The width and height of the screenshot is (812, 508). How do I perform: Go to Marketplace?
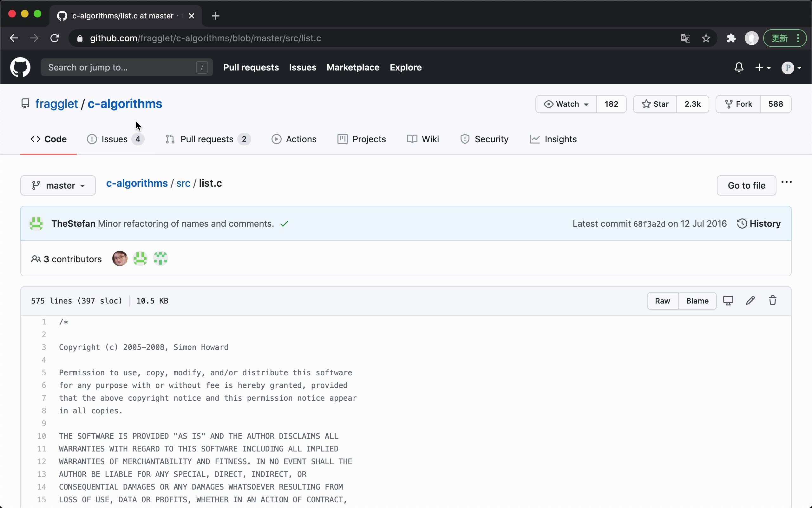pos(353,68)
